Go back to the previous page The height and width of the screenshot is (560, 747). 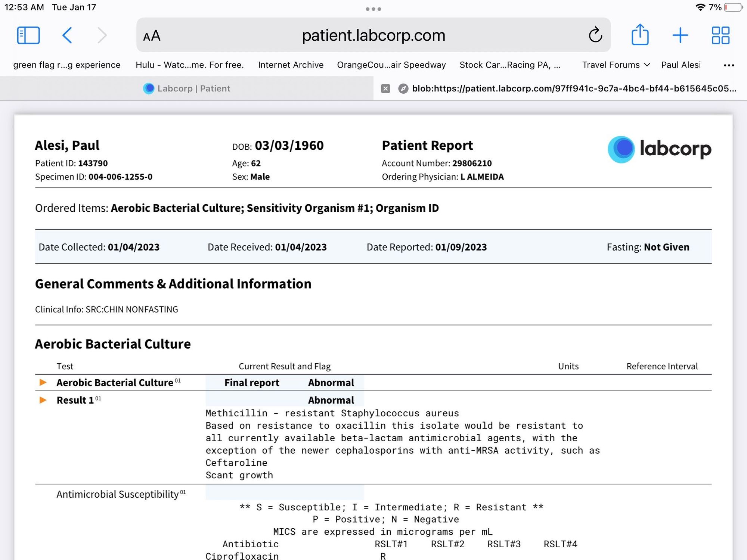click(67, 35)
